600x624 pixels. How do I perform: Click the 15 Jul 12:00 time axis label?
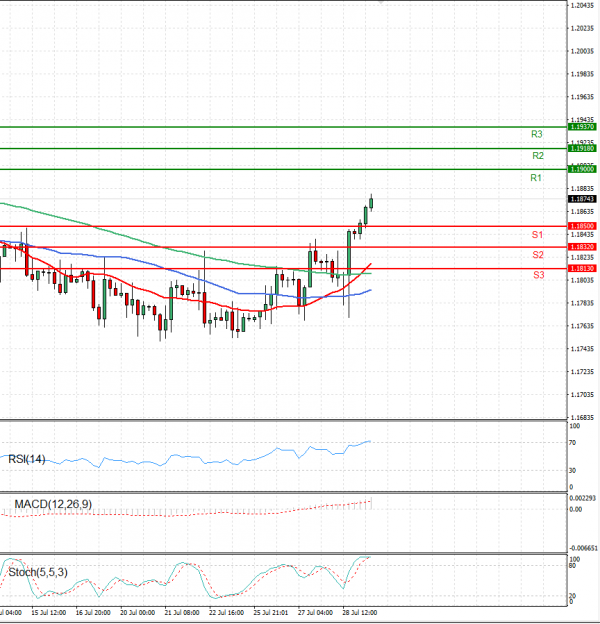[x=49, y=611]
